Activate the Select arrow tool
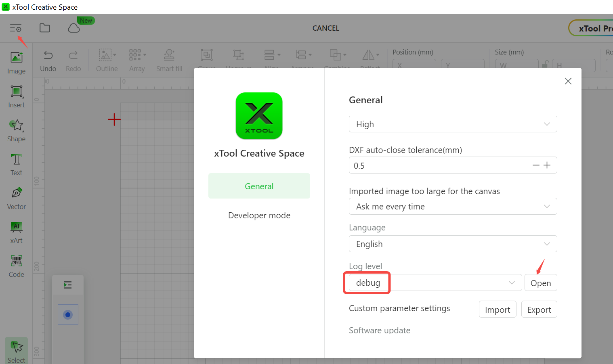 16,351
